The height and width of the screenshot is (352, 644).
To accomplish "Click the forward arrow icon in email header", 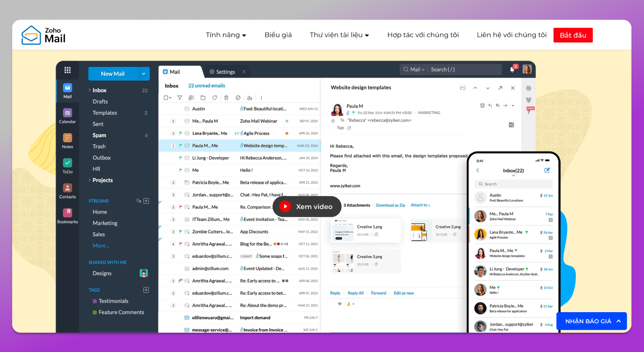I will pos(505,105).
